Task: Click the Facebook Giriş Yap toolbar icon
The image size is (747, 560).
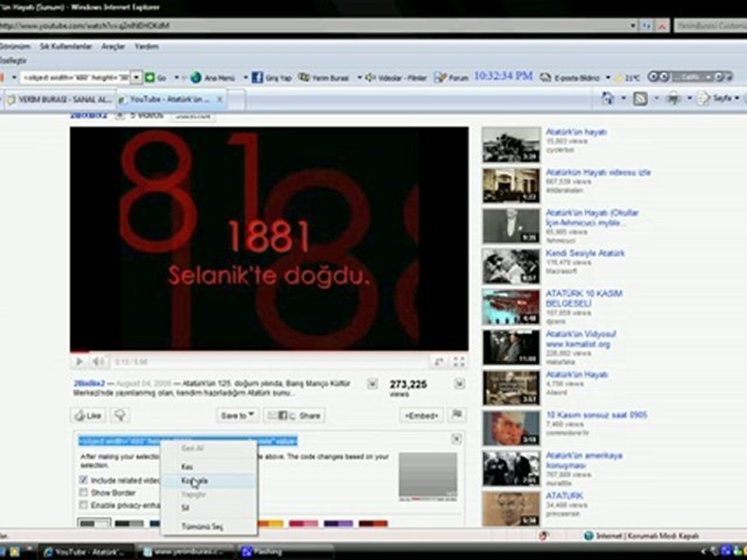Action: coord(258,77)
